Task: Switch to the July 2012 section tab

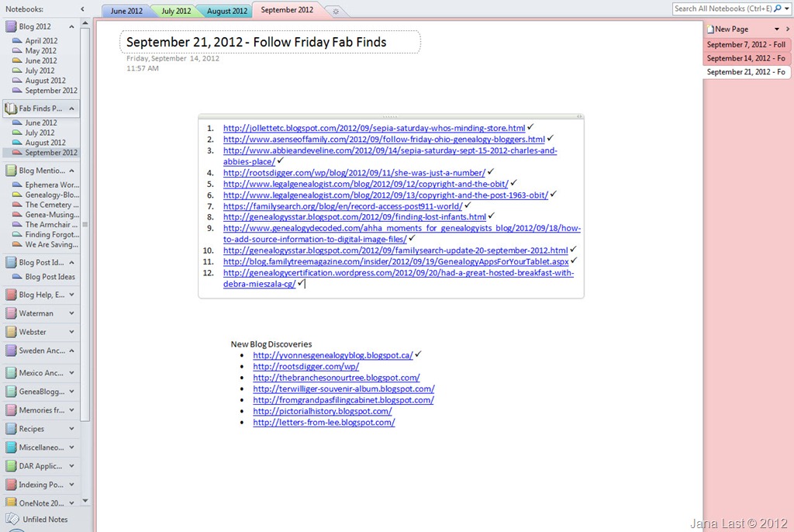Action: 176,11
